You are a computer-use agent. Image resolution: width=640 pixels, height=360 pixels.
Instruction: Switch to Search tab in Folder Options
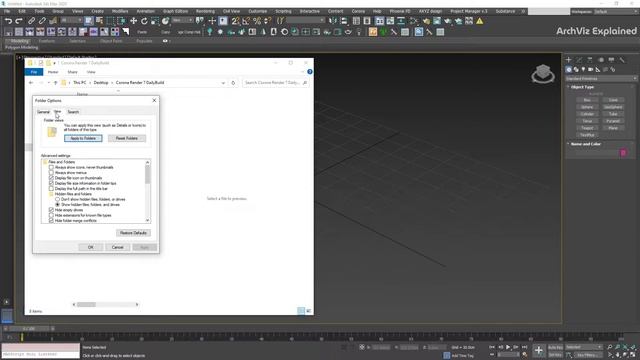click(73, 112)
